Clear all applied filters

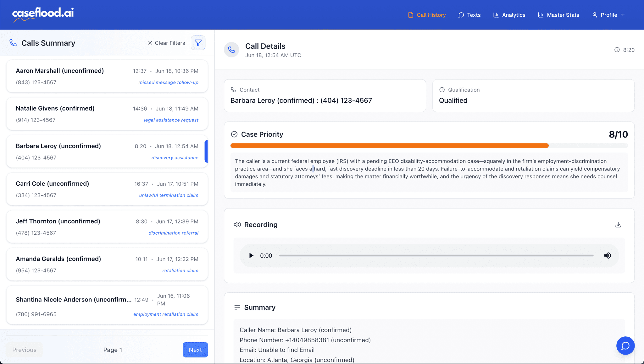point(166,43)
